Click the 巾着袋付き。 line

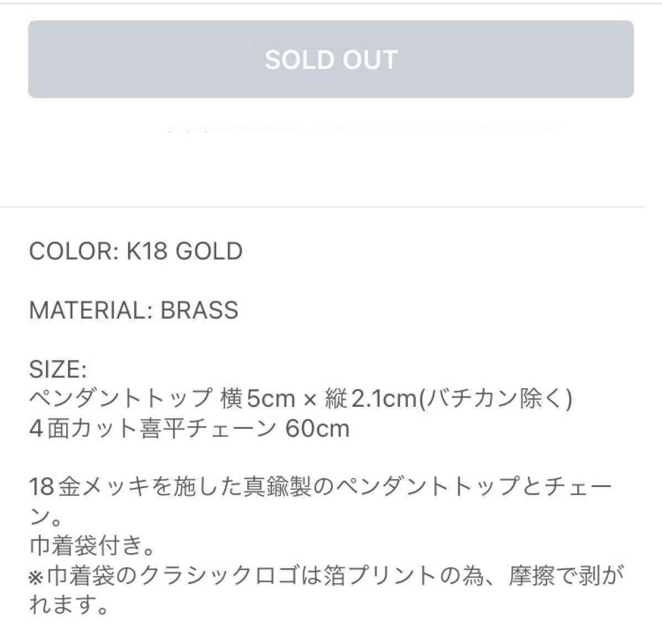point(92,546)
